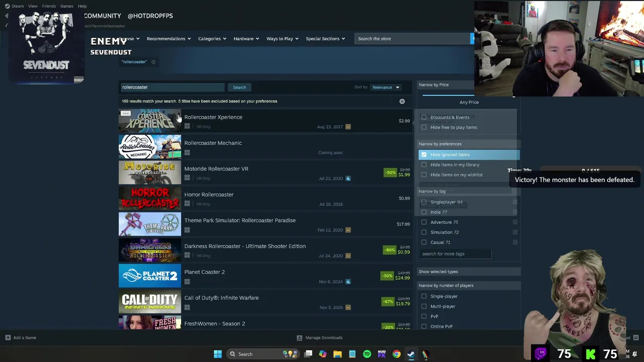Tick the Adventure tag checkbox
Viewport: 644px width, 362px height.
pos(424,222)
